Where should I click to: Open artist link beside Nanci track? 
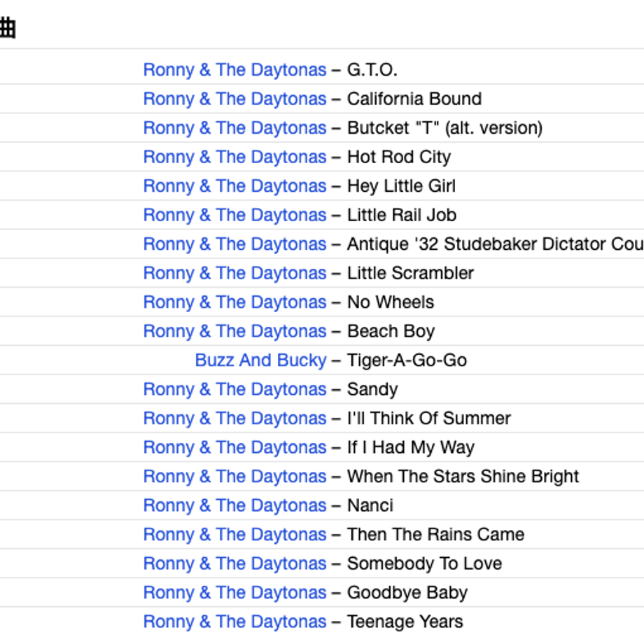coord(234,505)
